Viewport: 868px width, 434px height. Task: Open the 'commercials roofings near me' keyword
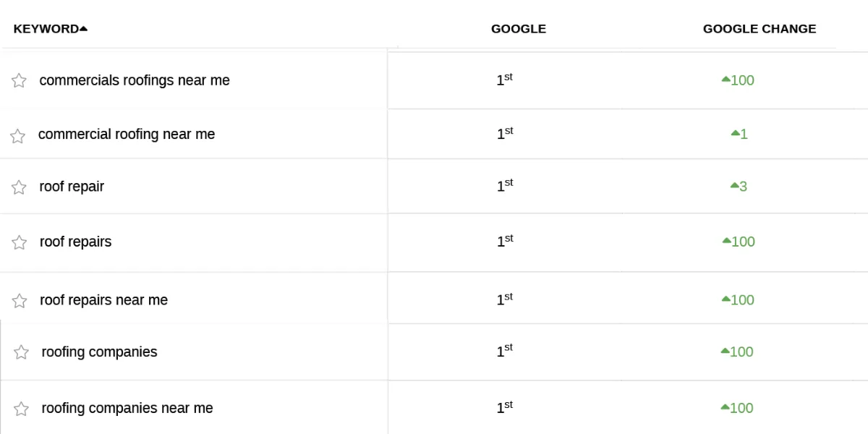click(135, 80)
